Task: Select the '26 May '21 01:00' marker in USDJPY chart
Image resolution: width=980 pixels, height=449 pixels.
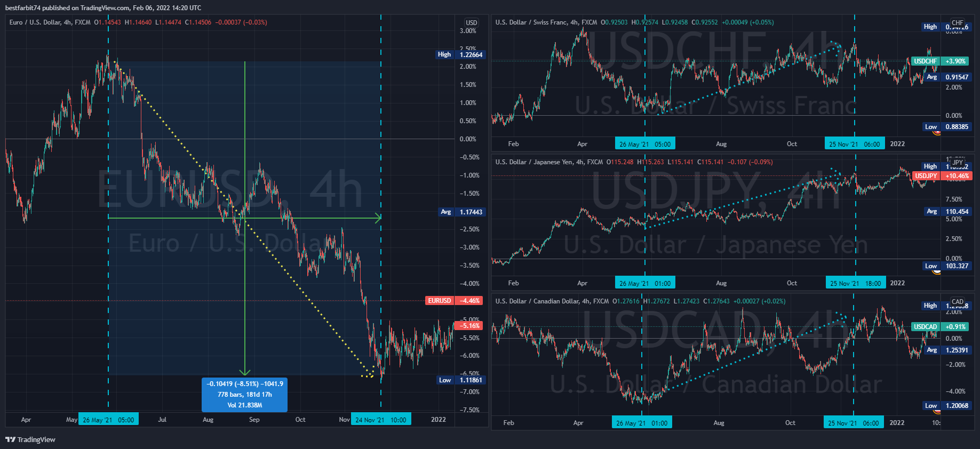Action: (x=645, y=283)
